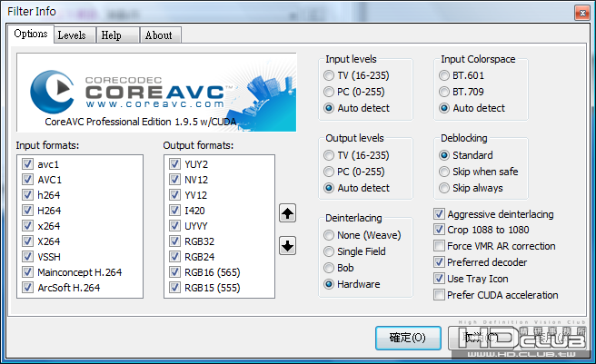Select PC (0-255) input level
The height and width of the screenshot is (364, 596).
pos(329,92)
